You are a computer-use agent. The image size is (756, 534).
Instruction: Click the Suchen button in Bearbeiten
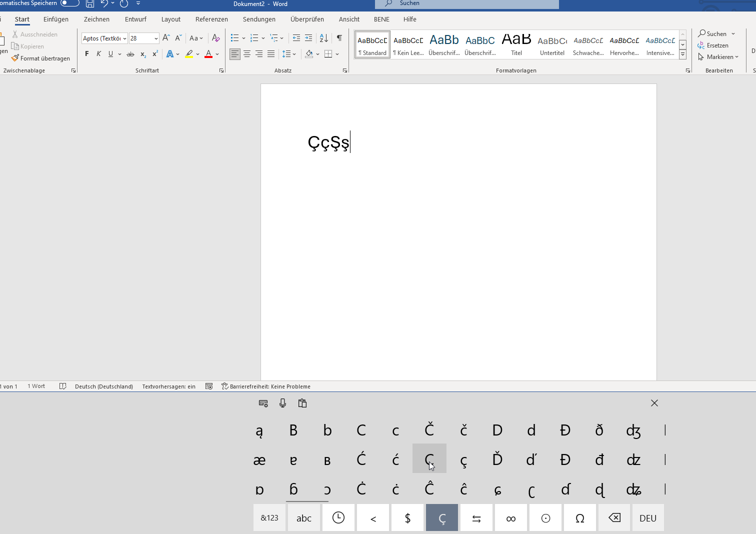click(x=713, y=34)
